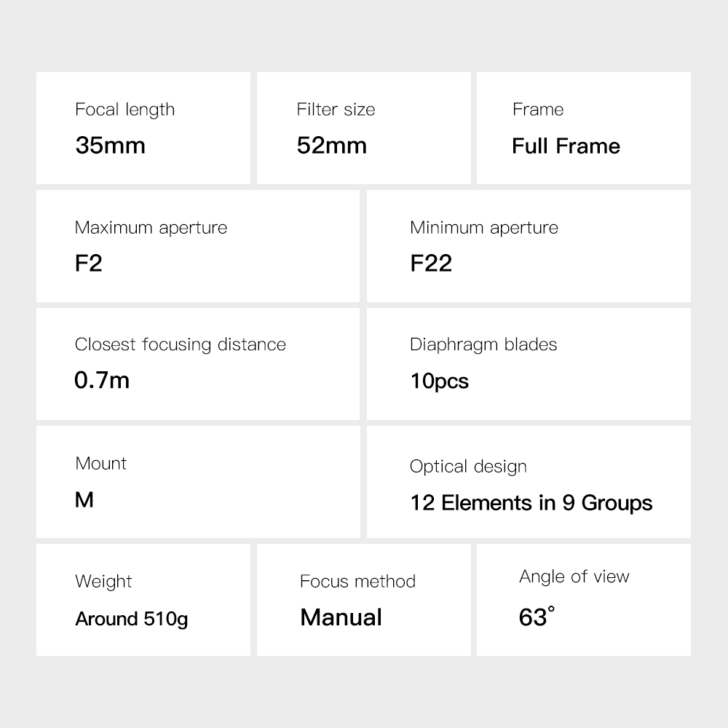Select the Angle of view card
The width and height of the screenshot is (728, 728).
coord(583,599)
